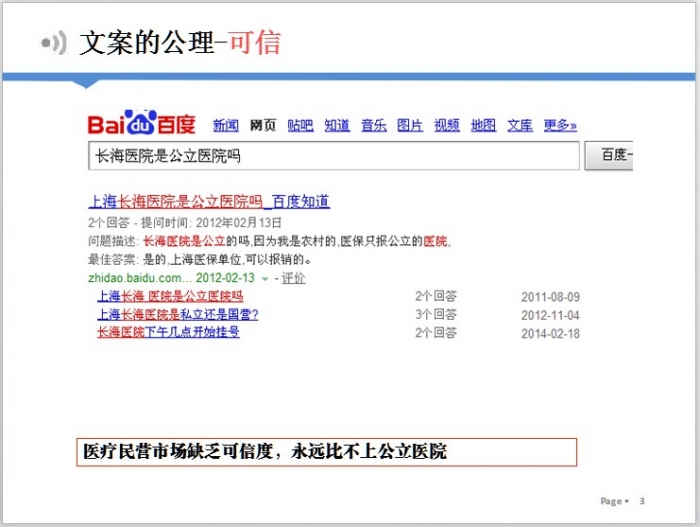The width and height of the screenshot is (700, 527).
Task: Expand the 更多» menu
Action: point(560,125)
